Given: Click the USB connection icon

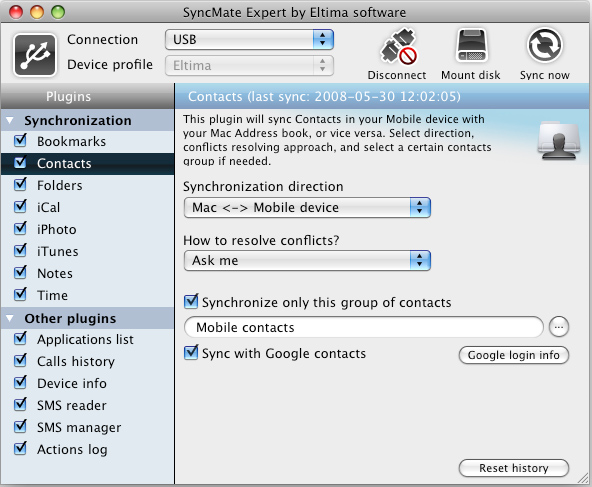Looking at the screenshot, I should click(x=35, y=55).
